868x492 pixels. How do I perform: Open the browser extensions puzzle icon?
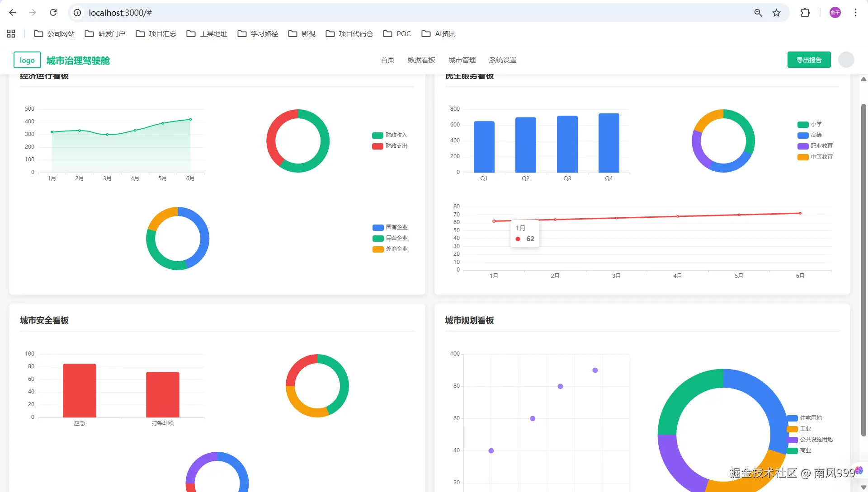[805, 13]
